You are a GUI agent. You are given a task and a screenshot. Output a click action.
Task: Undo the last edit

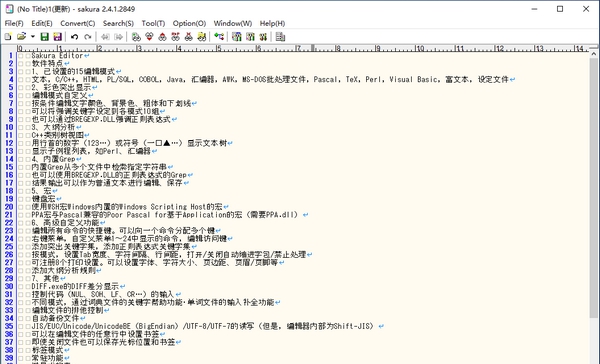(75, 37)
